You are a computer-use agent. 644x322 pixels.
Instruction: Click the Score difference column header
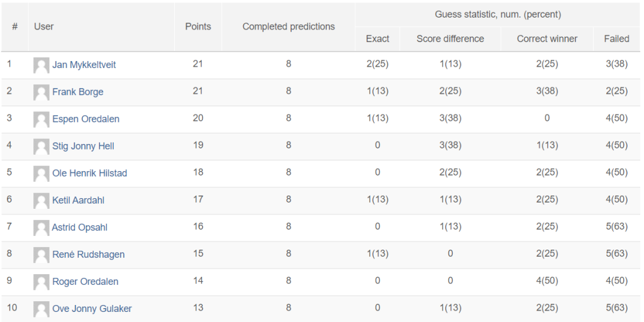pyautogui.click(x=450, y=38)
